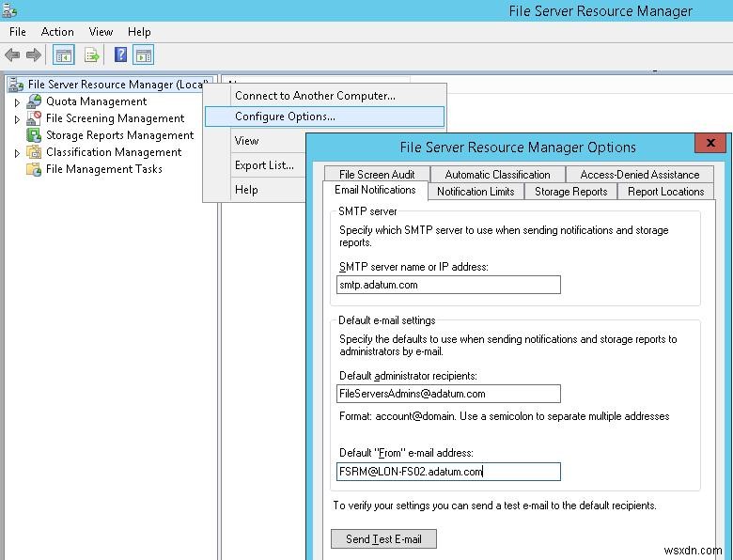Select the Email Notifications tab
Screen dimensions: 733x560
click(375, 190)
